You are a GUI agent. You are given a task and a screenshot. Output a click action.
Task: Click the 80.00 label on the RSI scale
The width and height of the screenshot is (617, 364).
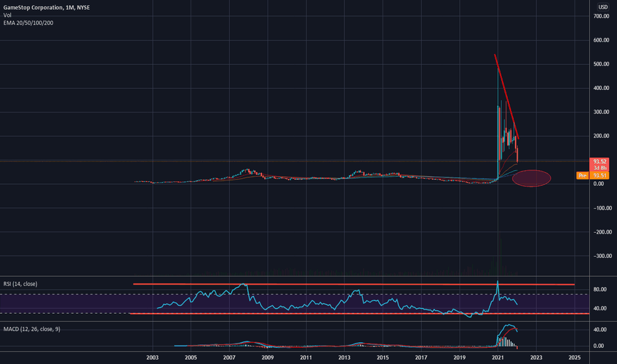click(x=600, y=290)
